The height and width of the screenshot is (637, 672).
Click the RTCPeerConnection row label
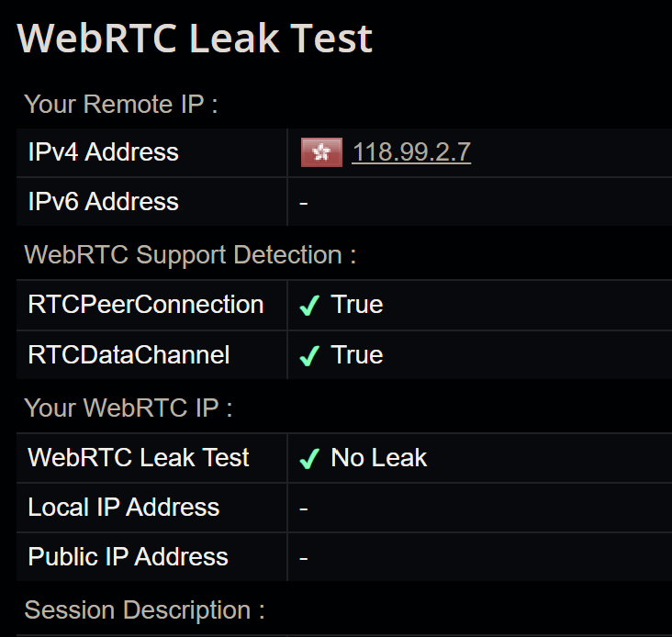146,305
